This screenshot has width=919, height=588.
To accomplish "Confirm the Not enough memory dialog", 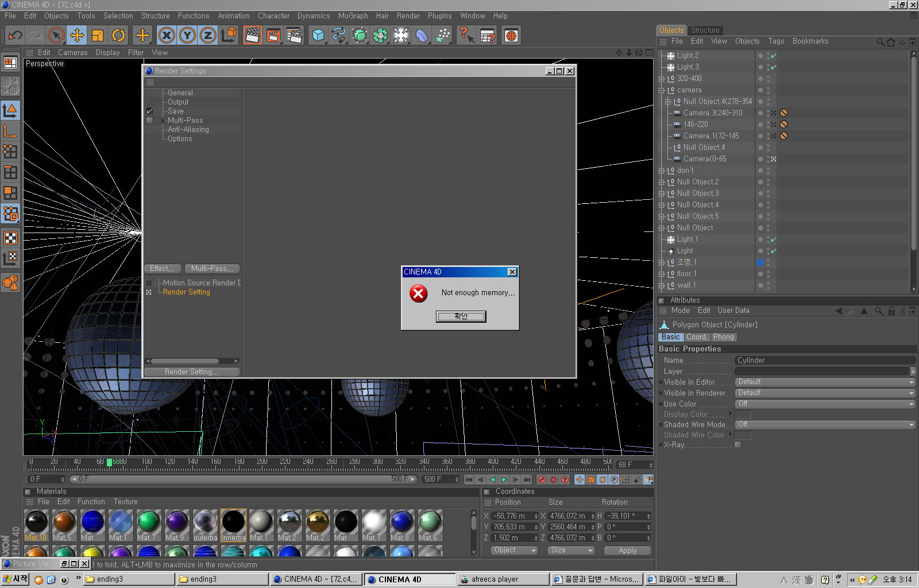I will click(461, 316).
